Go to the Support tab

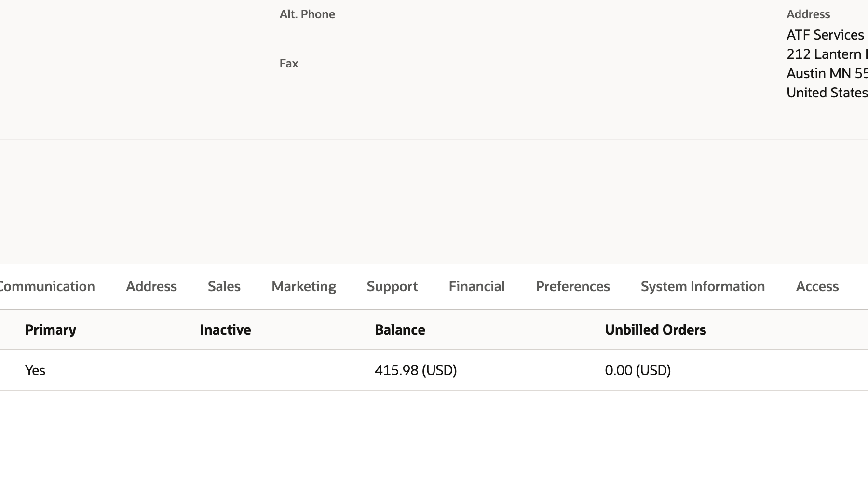[x=392, y=286]
